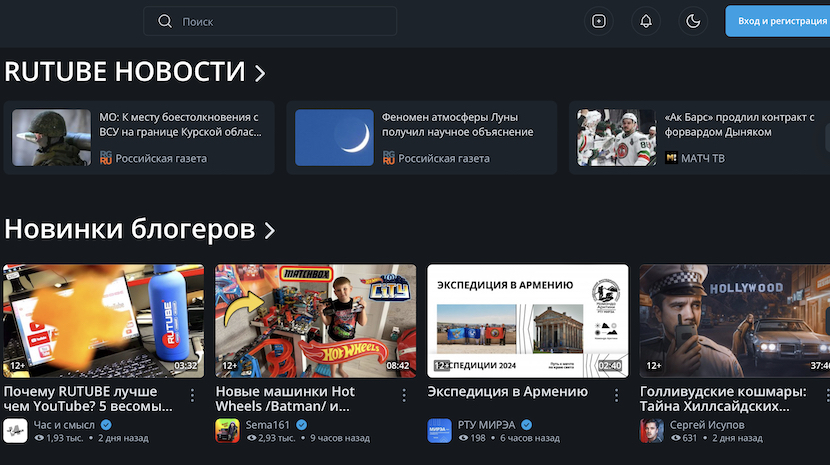This screenshot has width=830, height=465.
Task: Open the RUTUBE НОВОСТИ section heading
Action: point(125,71)
